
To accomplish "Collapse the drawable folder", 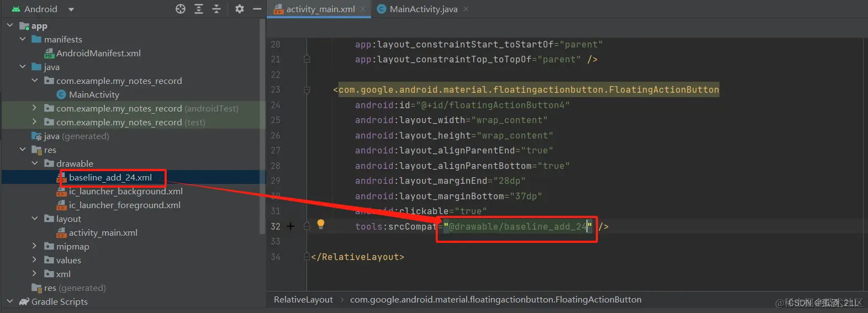I will pyautogui.click(x=35, y=163).
